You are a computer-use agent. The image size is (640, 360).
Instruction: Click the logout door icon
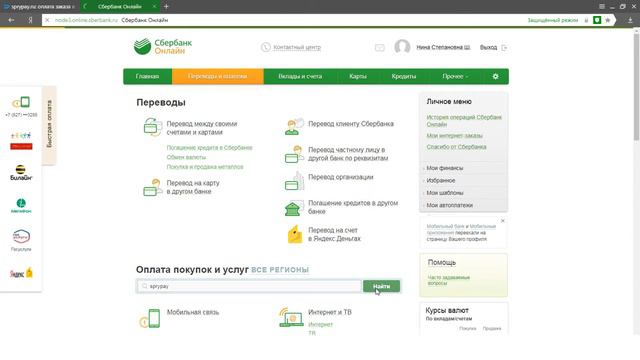point(504,48)
